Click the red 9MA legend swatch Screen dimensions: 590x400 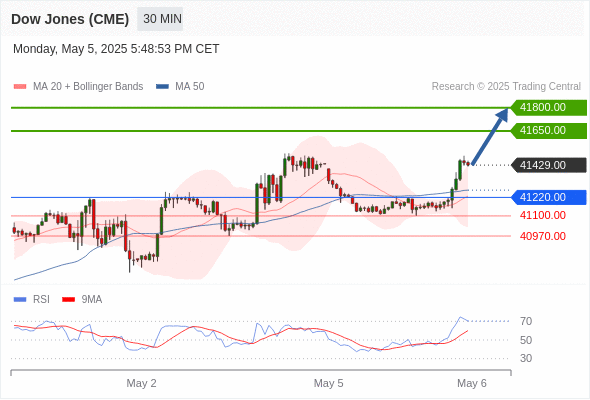(68, 300)
